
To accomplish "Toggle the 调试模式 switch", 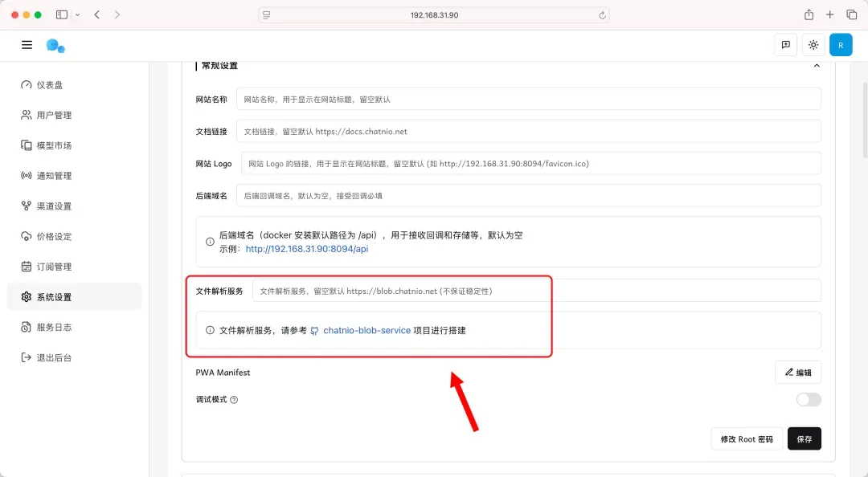I will pyautogui.click(x=809, y=400).
